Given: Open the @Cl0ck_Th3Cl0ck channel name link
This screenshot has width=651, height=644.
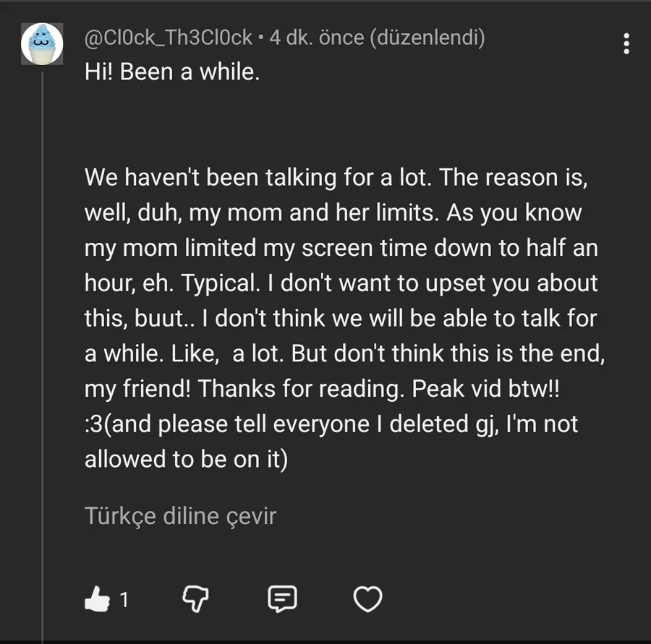Looking at the screenshot, I should (169, 37).
